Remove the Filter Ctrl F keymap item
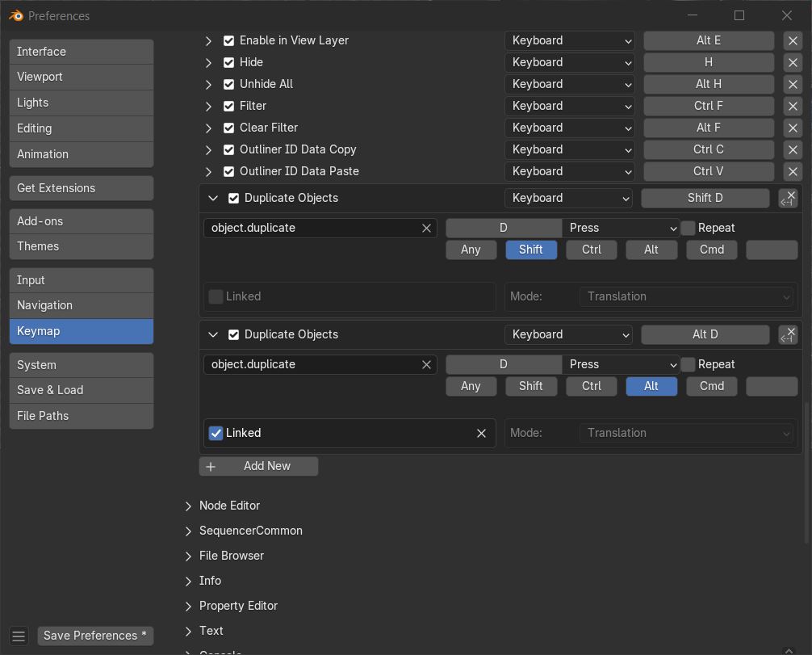Viewport: 812px width, 655px height. point(793,106)
